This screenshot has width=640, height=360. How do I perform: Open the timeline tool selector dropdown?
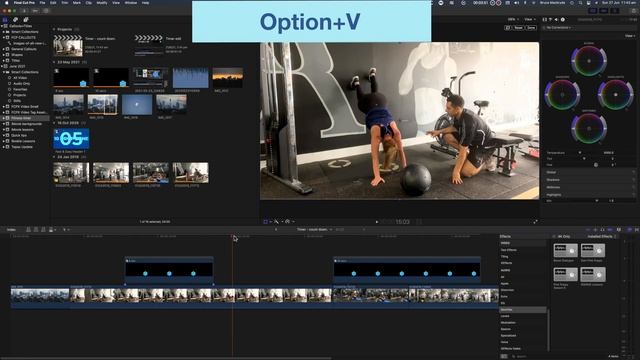[x=65, y=229]
